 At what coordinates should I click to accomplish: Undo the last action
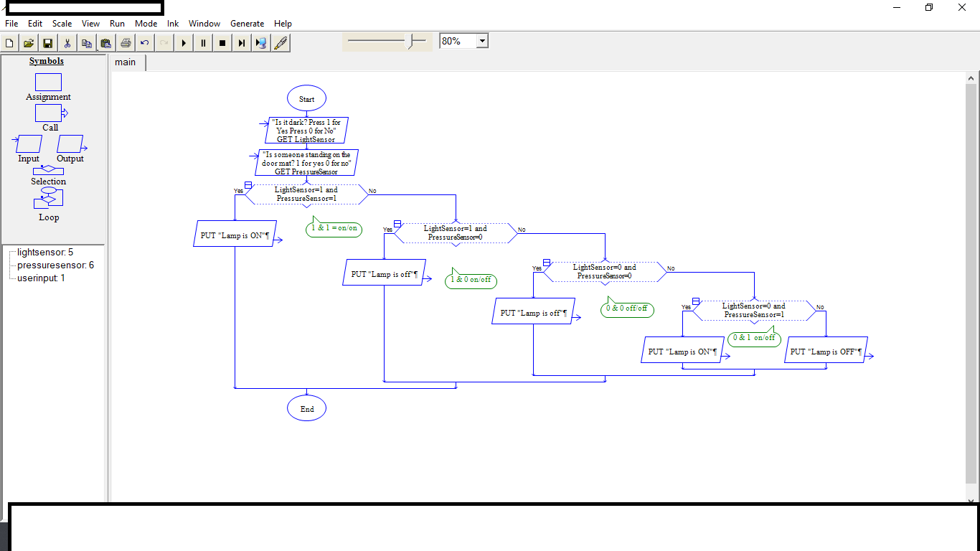click(x=144, y=42)
